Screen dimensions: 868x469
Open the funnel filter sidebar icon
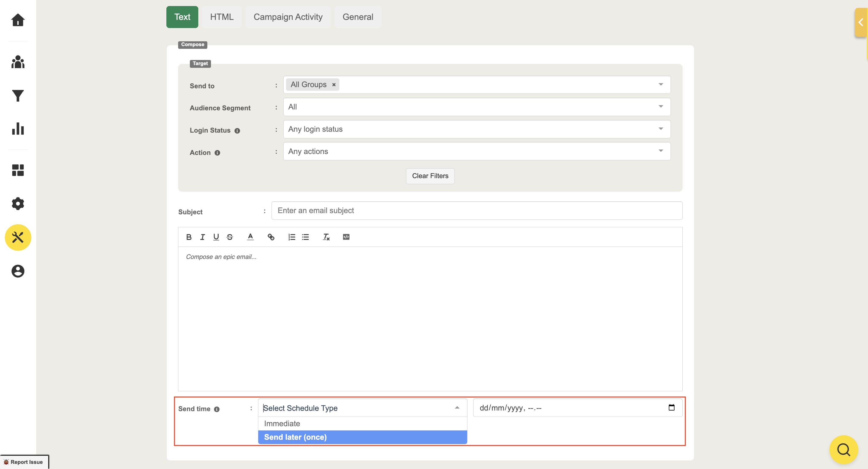18,96
